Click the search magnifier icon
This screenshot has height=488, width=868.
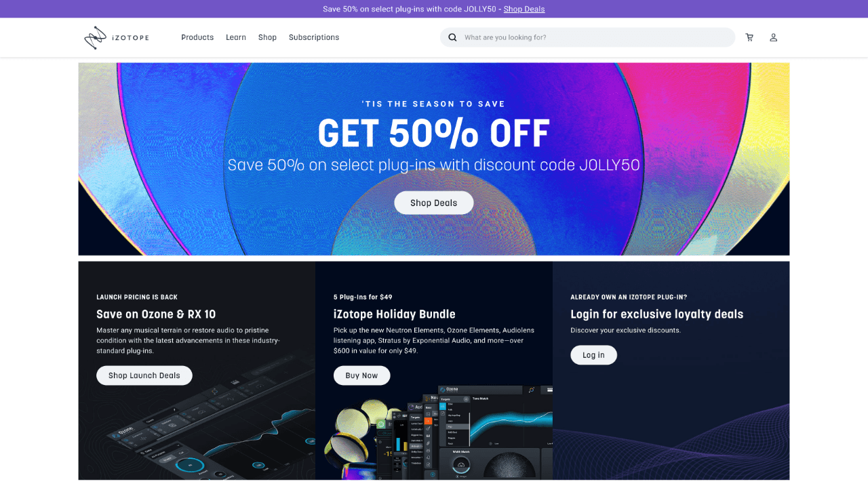click(452, 37)
